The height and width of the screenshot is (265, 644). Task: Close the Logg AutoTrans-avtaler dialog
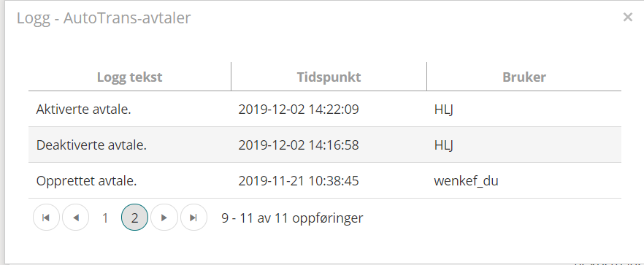point(628,18)
